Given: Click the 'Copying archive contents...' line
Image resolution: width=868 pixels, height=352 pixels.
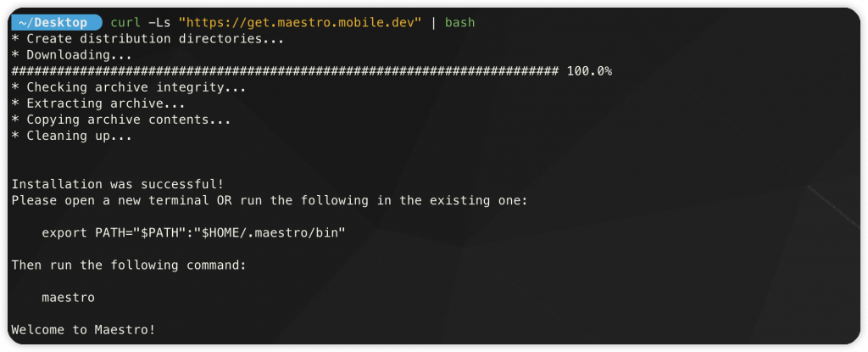Looking at the screenshot, I should [x=120, y=120].
